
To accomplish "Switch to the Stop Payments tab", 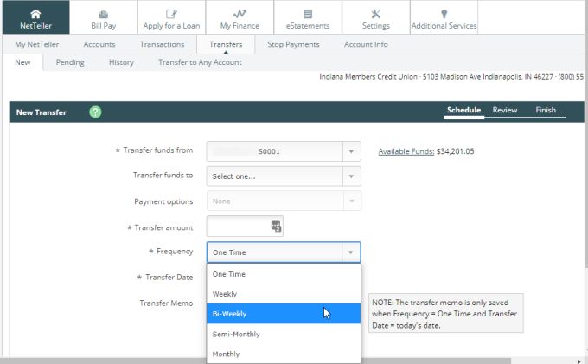I will 293,44.
